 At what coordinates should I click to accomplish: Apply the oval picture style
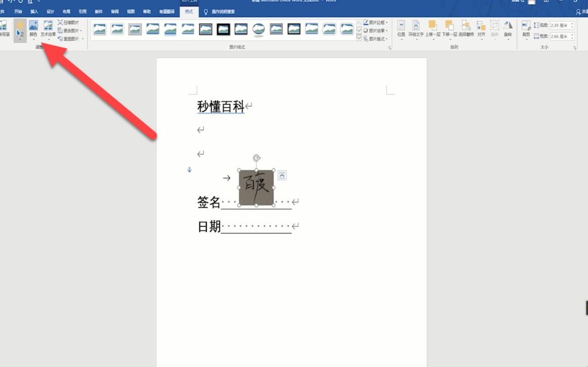coord(259,29)
